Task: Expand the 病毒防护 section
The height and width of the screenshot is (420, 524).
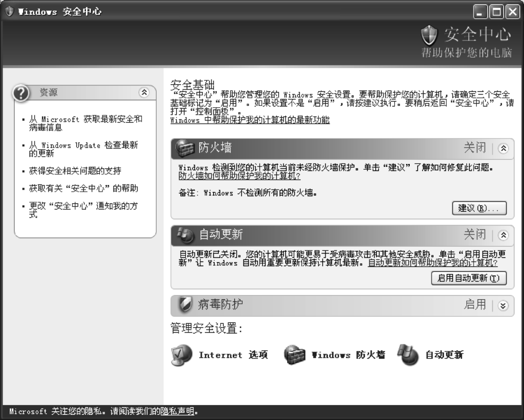Action: (x=503, y=305)
